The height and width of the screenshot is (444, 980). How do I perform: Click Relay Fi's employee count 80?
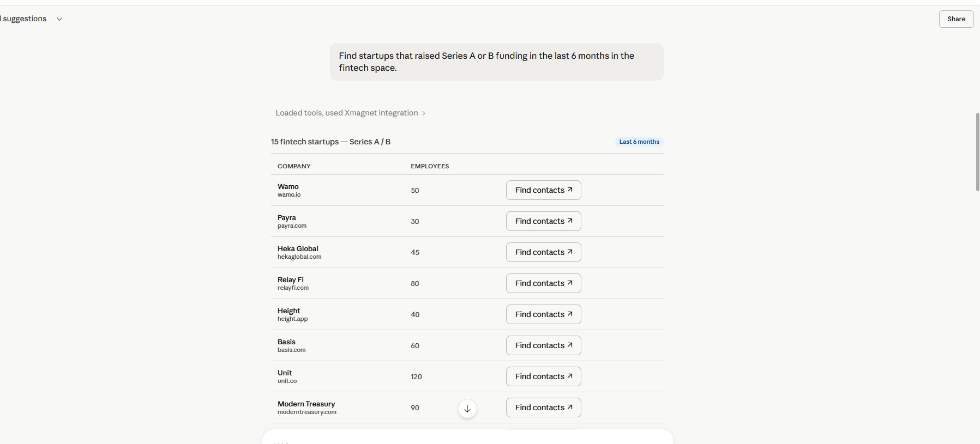tap(415, 284)
